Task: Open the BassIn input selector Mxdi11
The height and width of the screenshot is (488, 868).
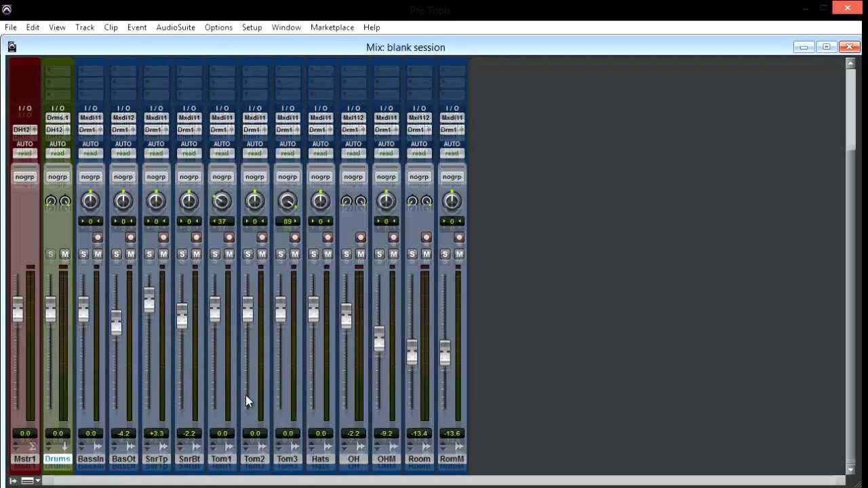Action: point(90,118)
